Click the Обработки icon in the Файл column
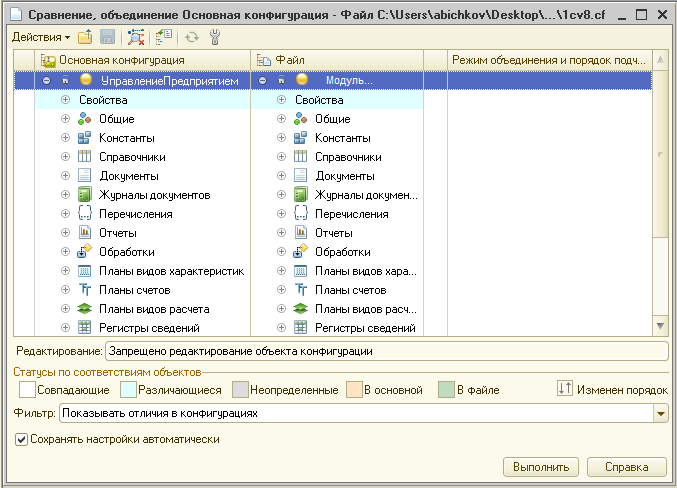The image size is (677, 488). (301, 252)
